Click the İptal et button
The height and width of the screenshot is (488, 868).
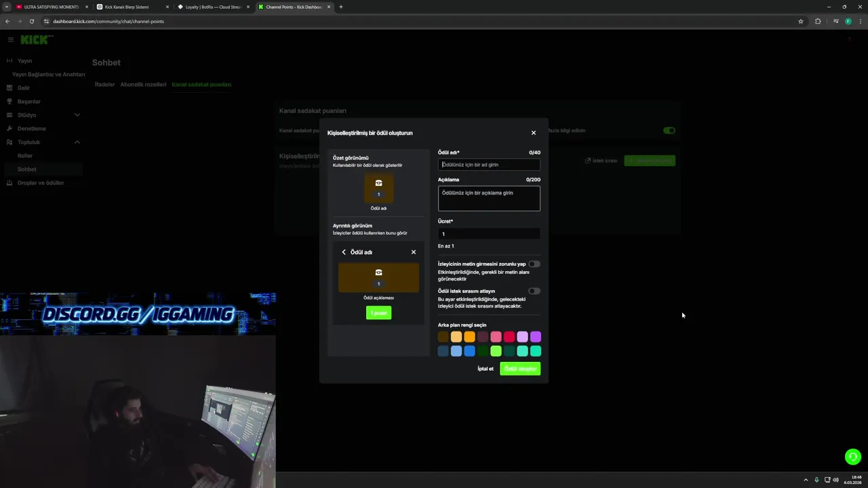[x=486, y=369]
